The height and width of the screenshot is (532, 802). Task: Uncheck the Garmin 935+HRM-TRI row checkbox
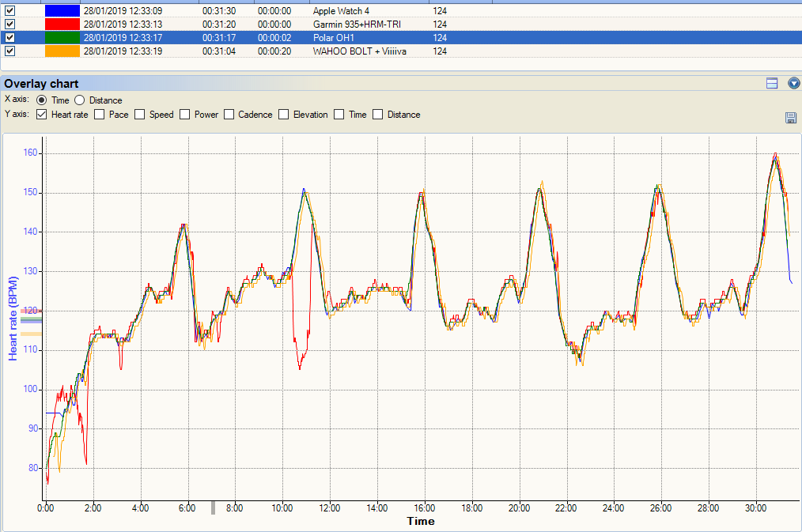coord(10,25)
